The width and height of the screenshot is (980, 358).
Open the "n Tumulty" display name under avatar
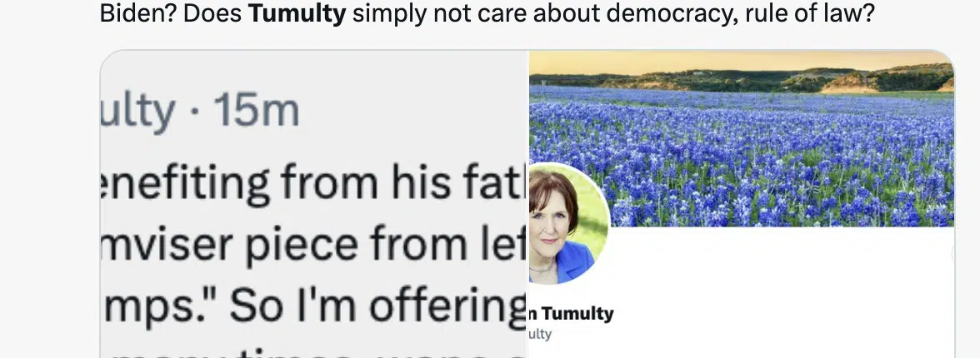click(572, 314)
